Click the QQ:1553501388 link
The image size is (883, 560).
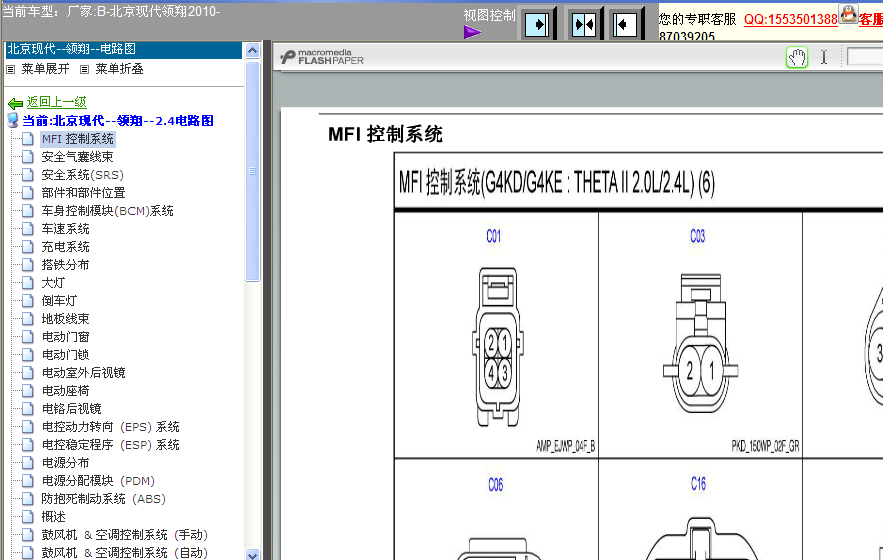[x=791, y=19]
